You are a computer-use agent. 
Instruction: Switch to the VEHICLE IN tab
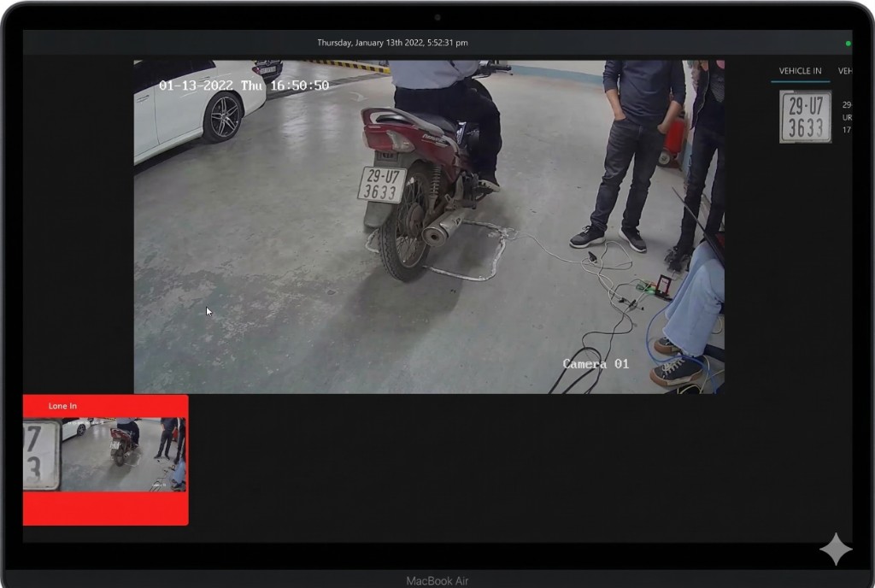coord(800,71)
